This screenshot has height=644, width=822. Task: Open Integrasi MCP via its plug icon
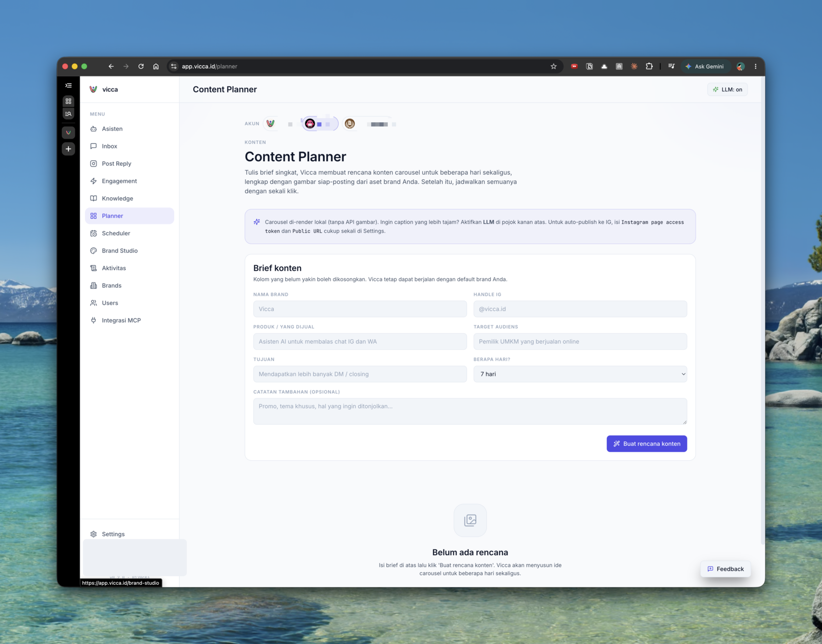coord(94,320)
